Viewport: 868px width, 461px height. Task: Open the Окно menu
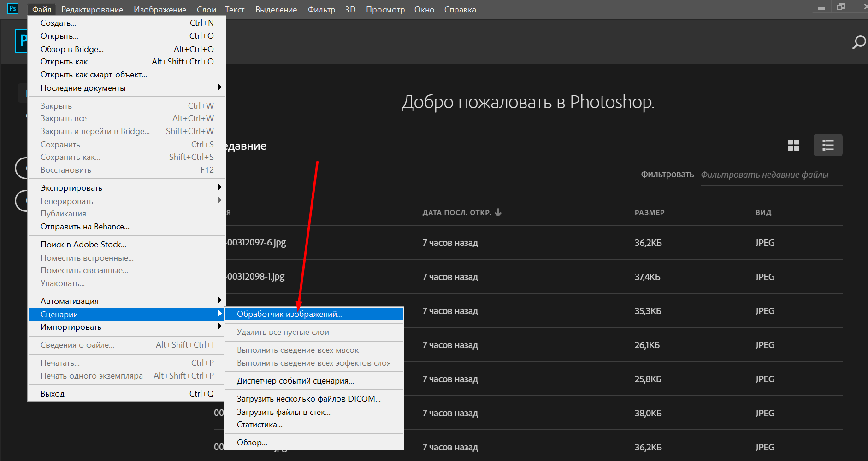point(424,10)
